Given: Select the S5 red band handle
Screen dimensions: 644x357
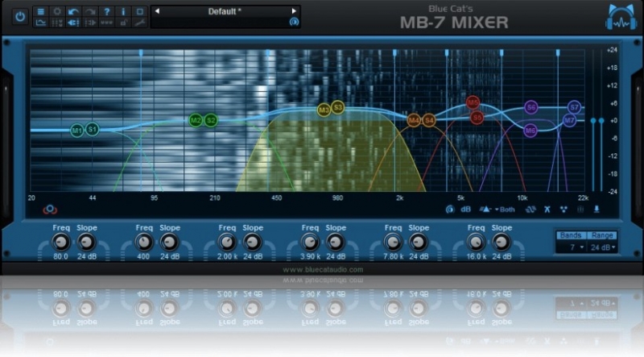Looking at the screenshot, I should coord(477,118).
